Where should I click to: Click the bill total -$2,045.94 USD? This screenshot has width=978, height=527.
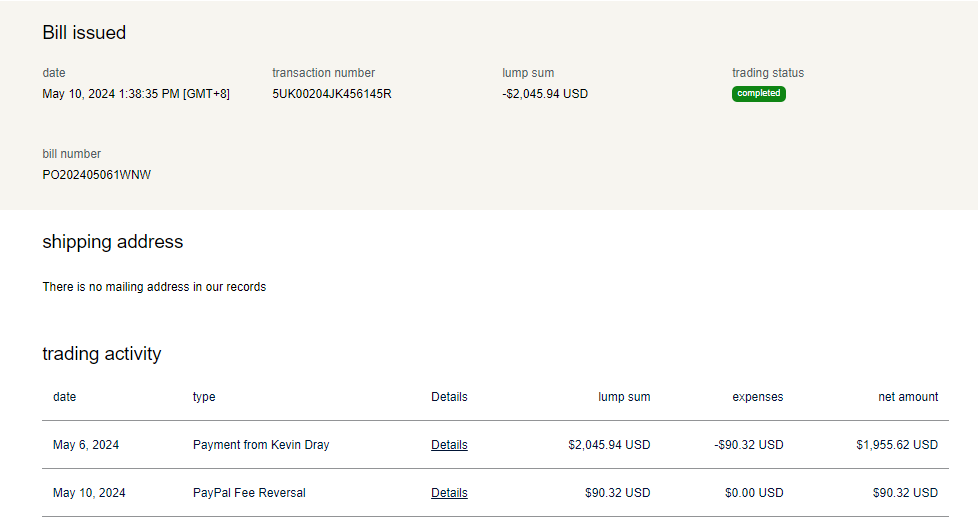[x=545, y=94]
